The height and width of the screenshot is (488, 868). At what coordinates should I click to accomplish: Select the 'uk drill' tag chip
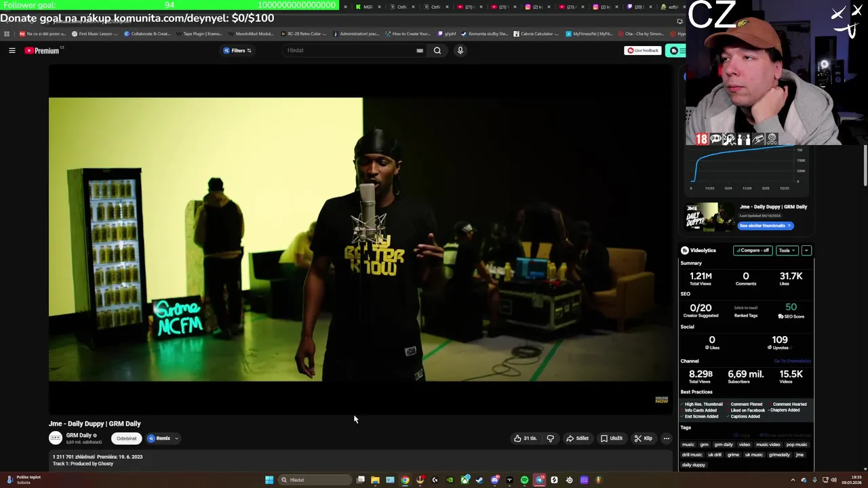point(715,455)
